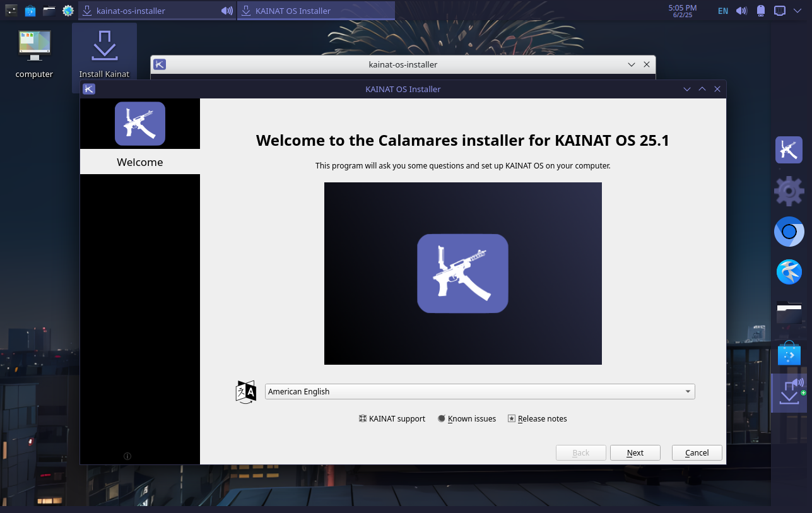Select the Welcome step in the sidebar
Viewport: 812px width, 513px height.
pos(140,162)
